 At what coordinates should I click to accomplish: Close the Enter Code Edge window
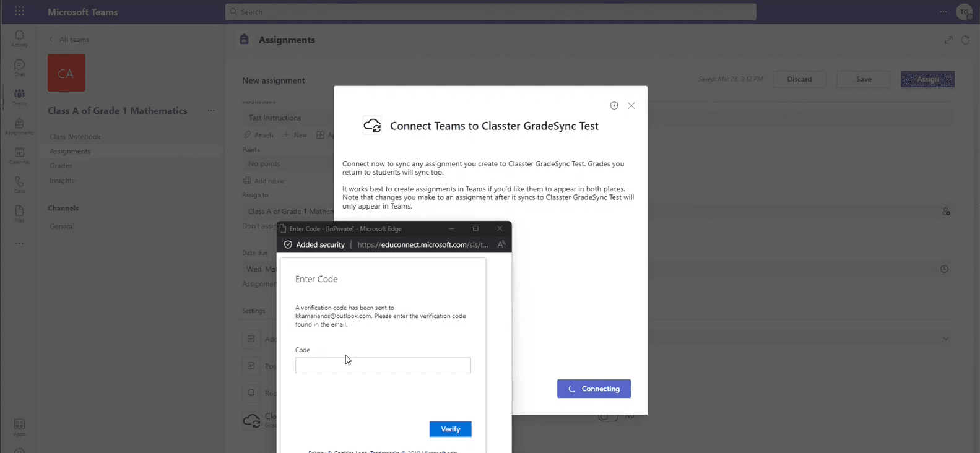click(x=500, y=228)
